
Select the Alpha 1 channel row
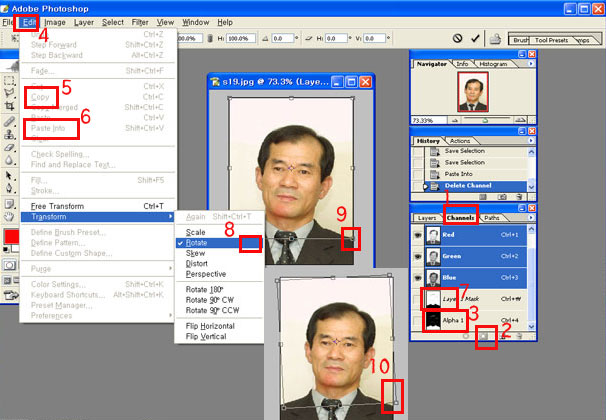[475, 320]
